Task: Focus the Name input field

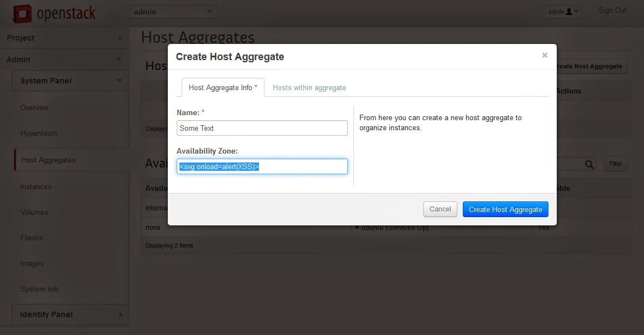Action: pyautogui.click(x=262, y=128)
